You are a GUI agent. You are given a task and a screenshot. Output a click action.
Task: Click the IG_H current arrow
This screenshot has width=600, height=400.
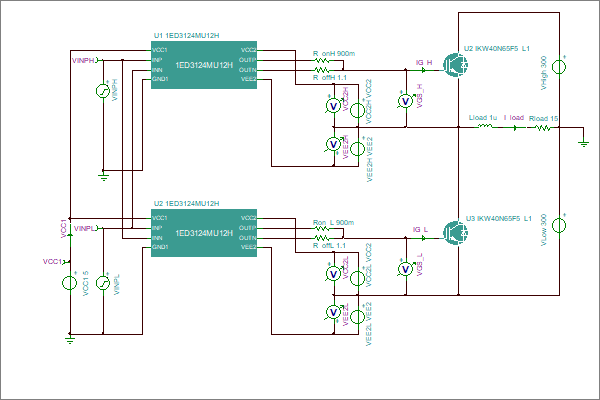tap(424, 70)
